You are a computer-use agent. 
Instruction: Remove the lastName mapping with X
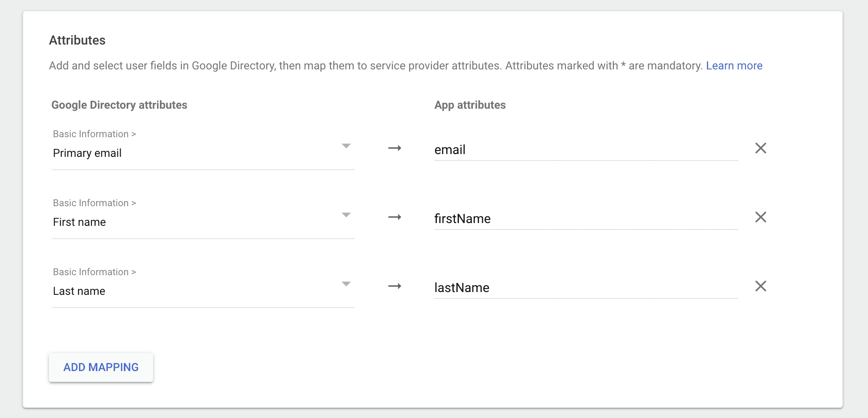point(760,286)
